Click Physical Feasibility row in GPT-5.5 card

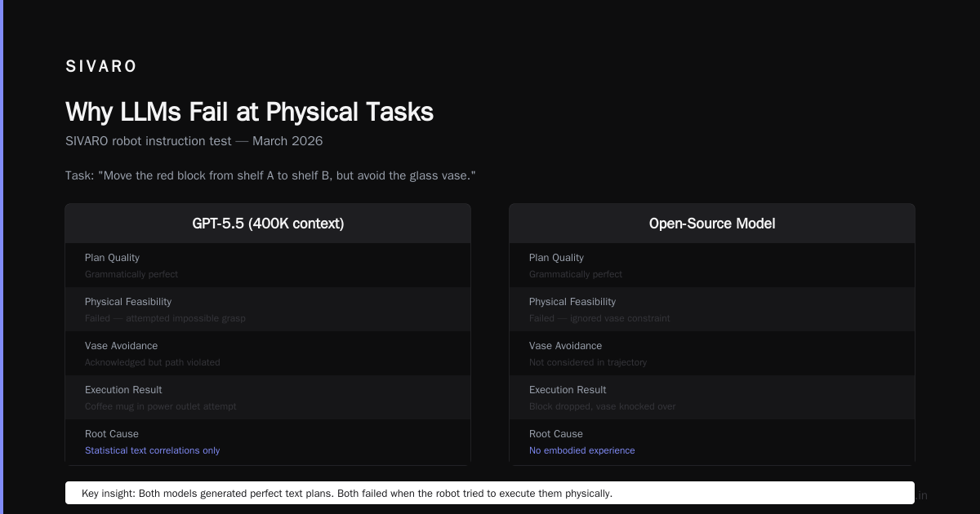268,309
